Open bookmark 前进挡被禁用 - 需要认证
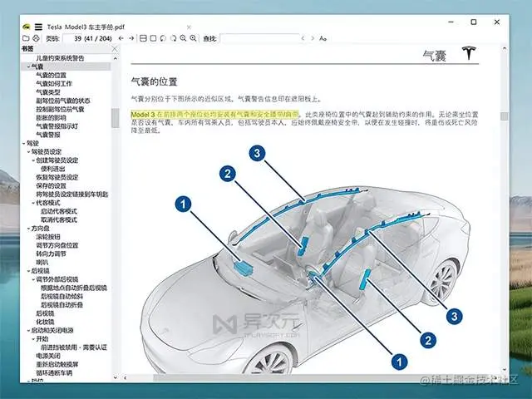 pyautogui.click(x=74, y=347)
